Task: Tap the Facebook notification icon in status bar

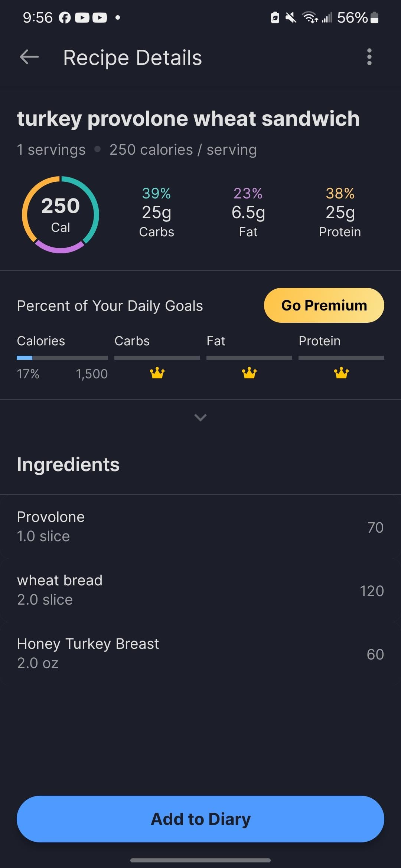Action: pyautogui.click(x=65, y=18)
